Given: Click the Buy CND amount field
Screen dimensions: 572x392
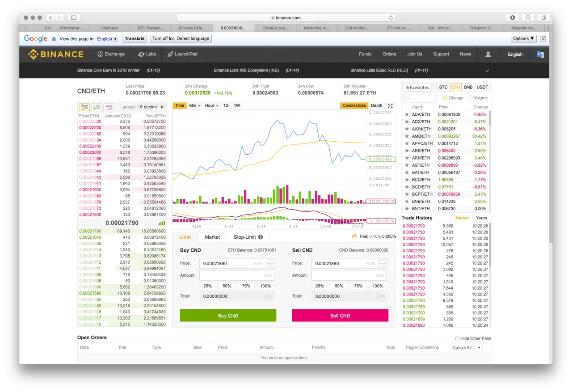Looking at the screenshot, I should pyautogui.click(x=236, y=275).
